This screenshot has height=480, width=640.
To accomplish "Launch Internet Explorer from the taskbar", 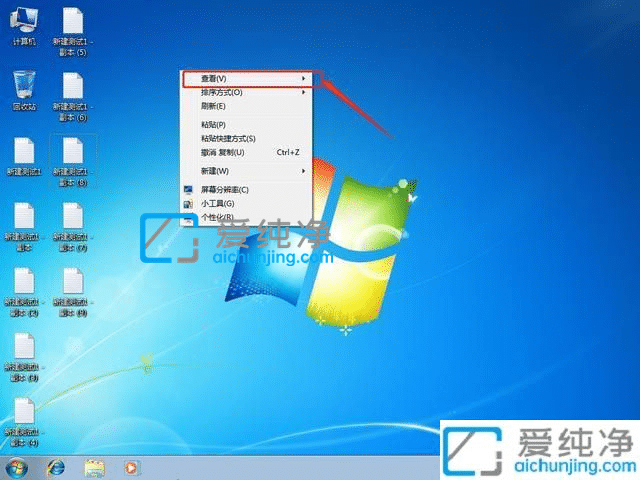I will (56, 468).
